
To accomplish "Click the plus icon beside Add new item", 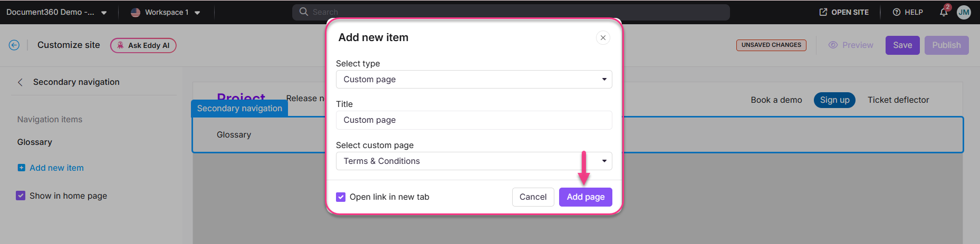I will coord(22,168).
